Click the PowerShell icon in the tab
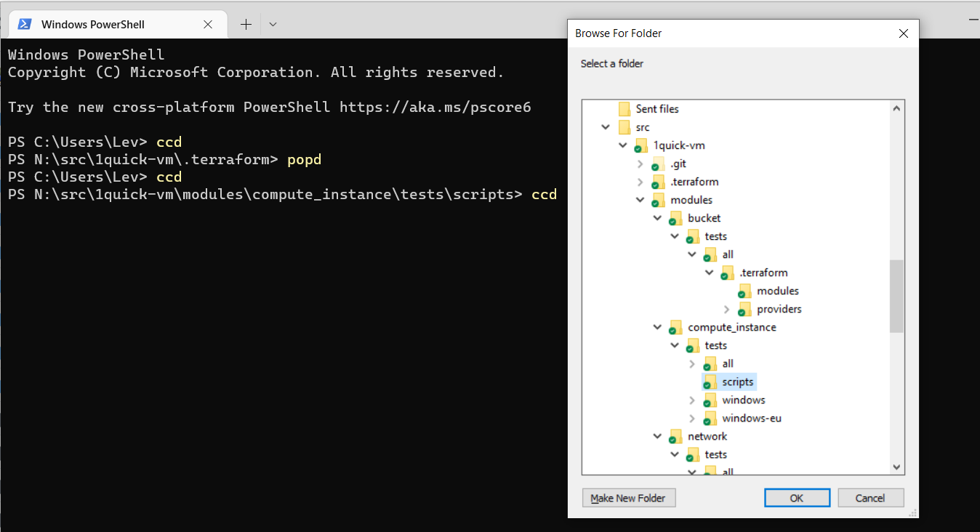Screen dimensions: 980x532 pos(24,24)
